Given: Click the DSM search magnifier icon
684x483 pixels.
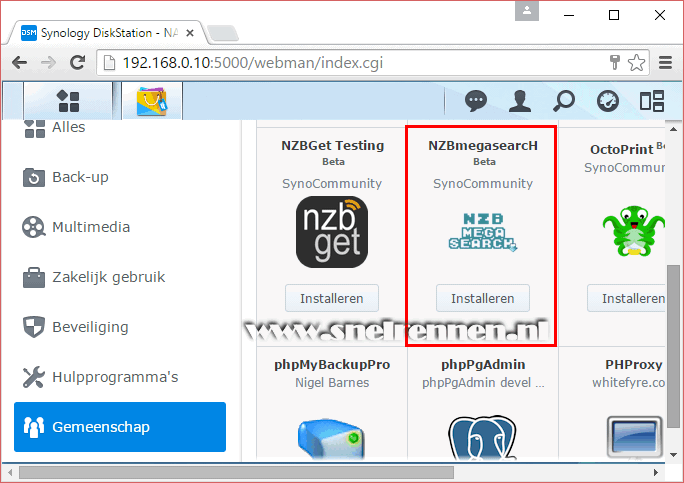Looking at the screenshot, I should coord(564,101).
